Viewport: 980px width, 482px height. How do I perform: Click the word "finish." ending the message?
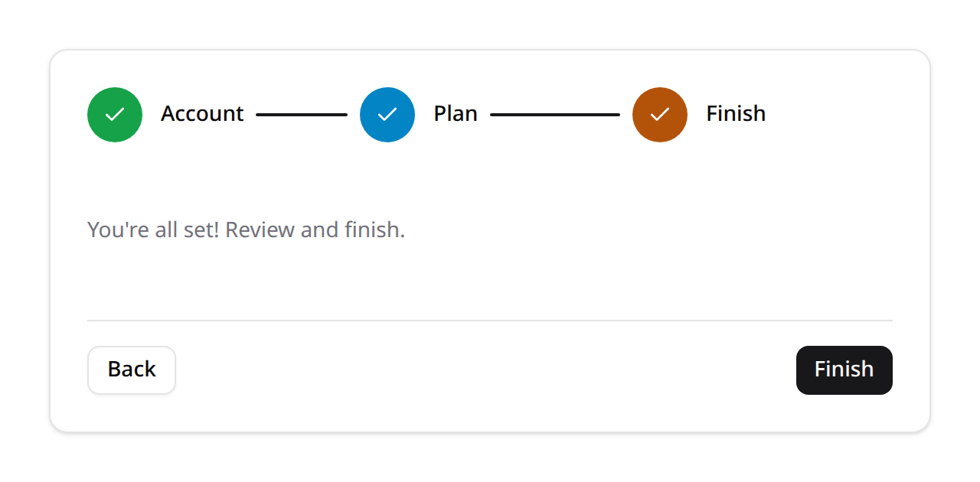tap(374, 230)
